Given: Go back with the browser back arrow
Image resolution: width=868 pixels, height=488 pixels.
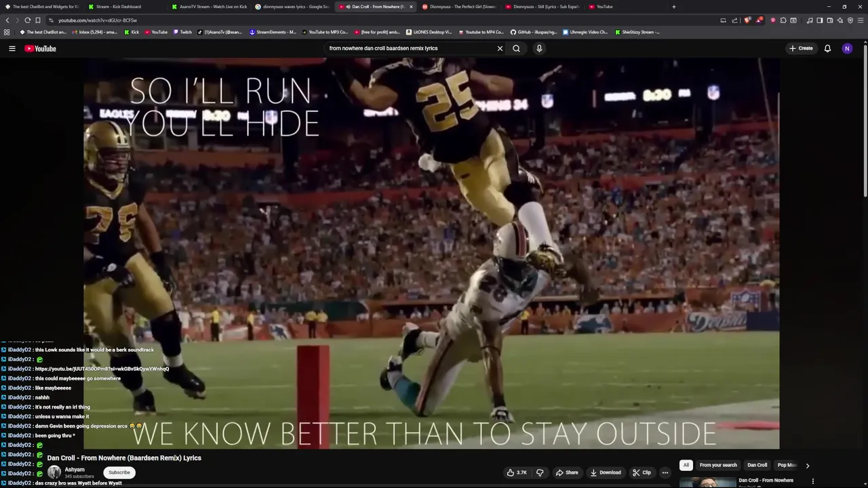Looking at the screenshot, I should (7, 20).
